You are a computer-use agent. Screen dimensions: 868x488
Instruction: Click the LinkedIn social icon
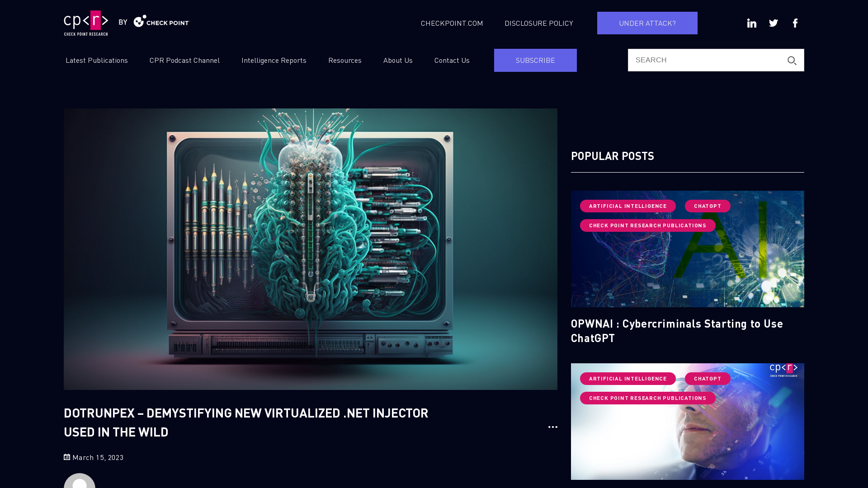(752, 23)
